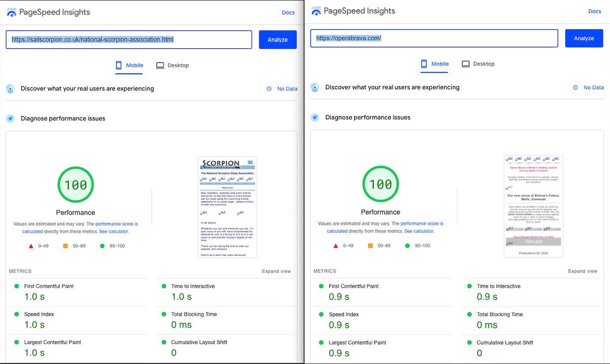Click Performance label under right score
This screenshot has width=610, height=364.
[x=381, y=212]
